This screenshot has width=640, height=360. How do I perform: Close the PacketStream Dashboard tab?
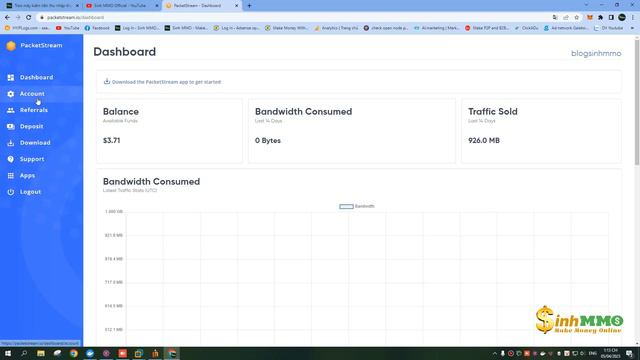click(x=236, y=6)
